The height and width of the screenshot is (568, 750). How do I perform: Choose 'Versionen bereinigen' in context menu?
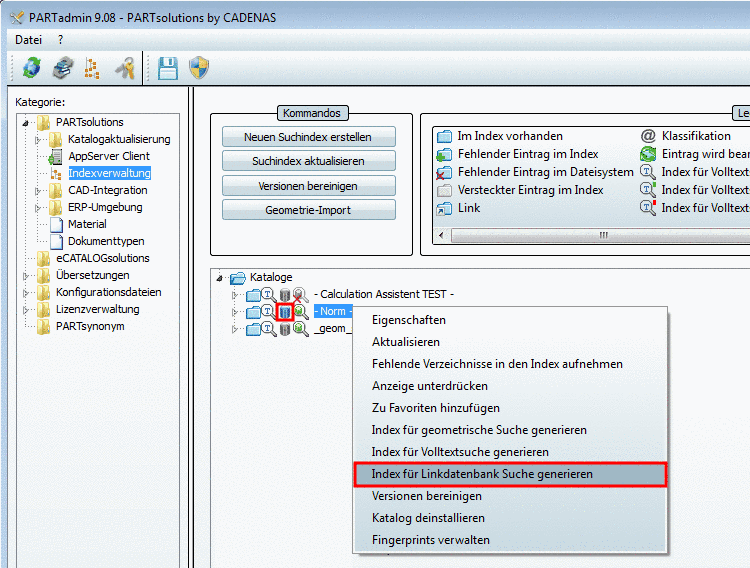(510, 496)
